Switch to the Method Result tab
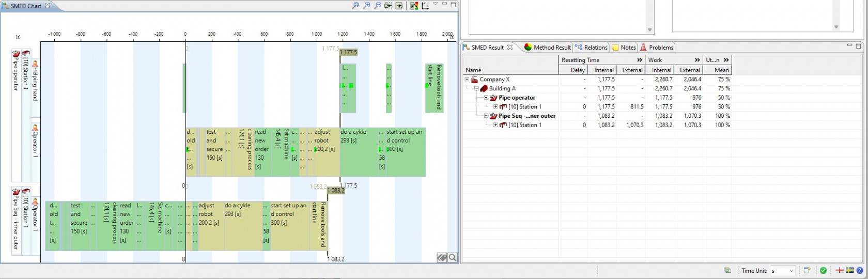Image resolution: width=868 pixels, height=279 pixels. 547,48
